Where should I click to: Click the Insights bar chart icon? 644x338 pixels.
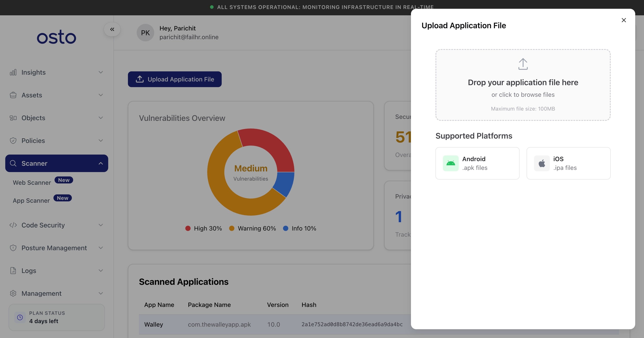coord(13,72)
